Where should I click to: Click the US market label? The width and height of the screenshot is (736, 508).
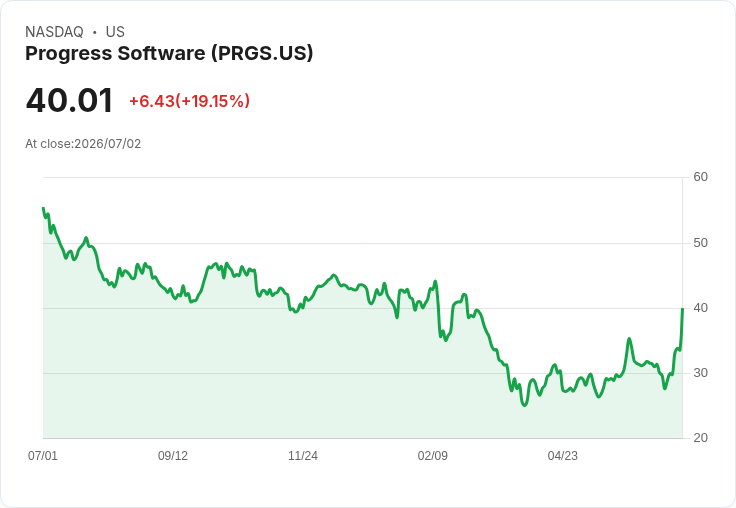(115, 32)
